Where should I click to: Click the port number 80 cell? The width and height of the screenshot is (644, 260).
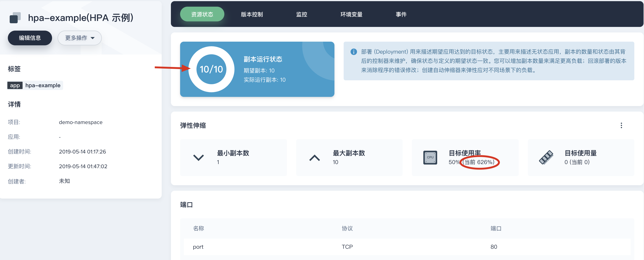(x=494, y=247)
